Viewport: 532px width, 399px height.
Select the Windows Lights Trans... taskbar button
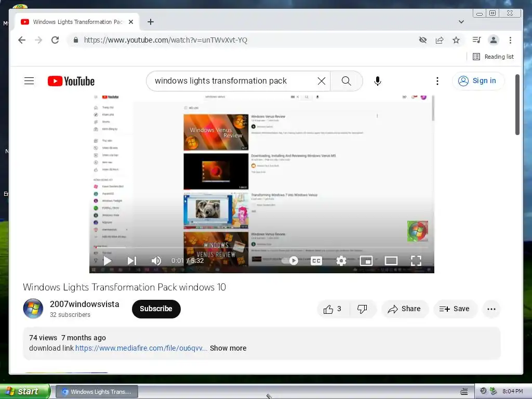pyautogui.click(x=97, y=392)
